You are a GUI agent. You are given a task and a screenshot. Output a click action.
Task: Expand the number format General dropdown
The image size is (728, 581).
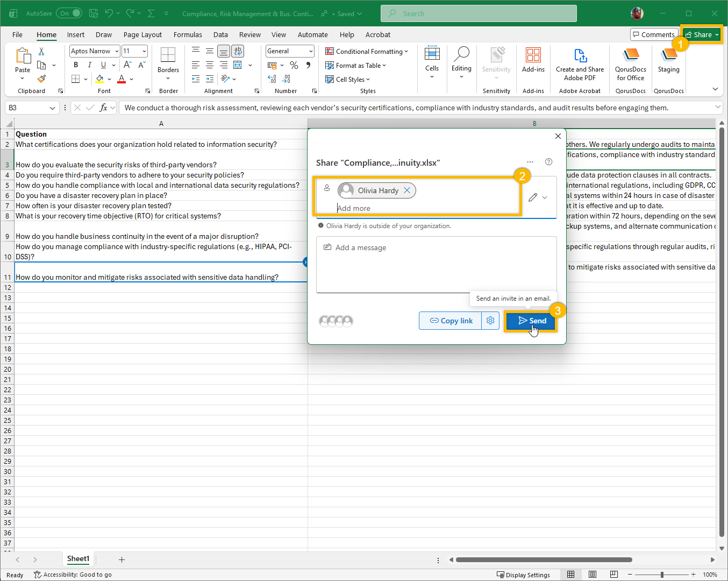311,51
